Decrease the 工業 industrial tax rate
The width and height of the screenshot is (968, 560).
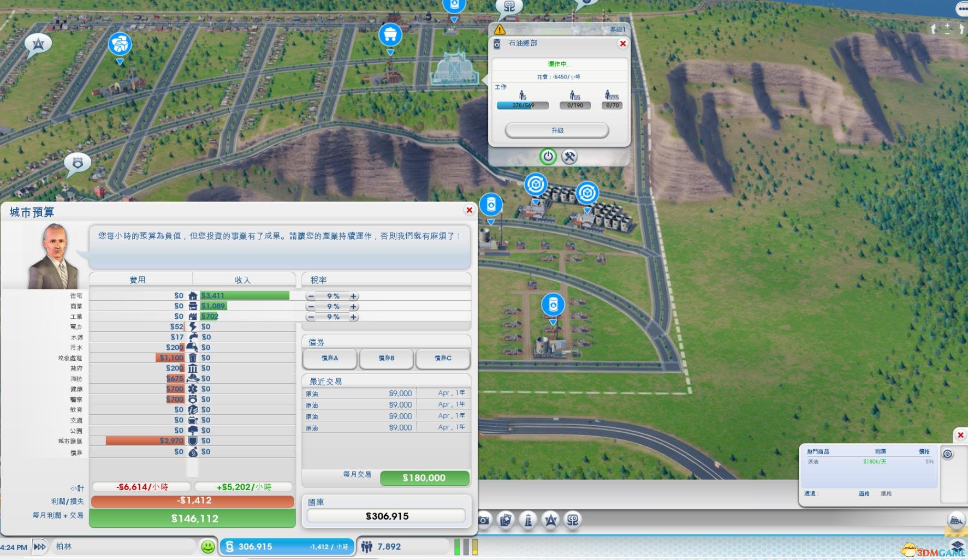311,317
